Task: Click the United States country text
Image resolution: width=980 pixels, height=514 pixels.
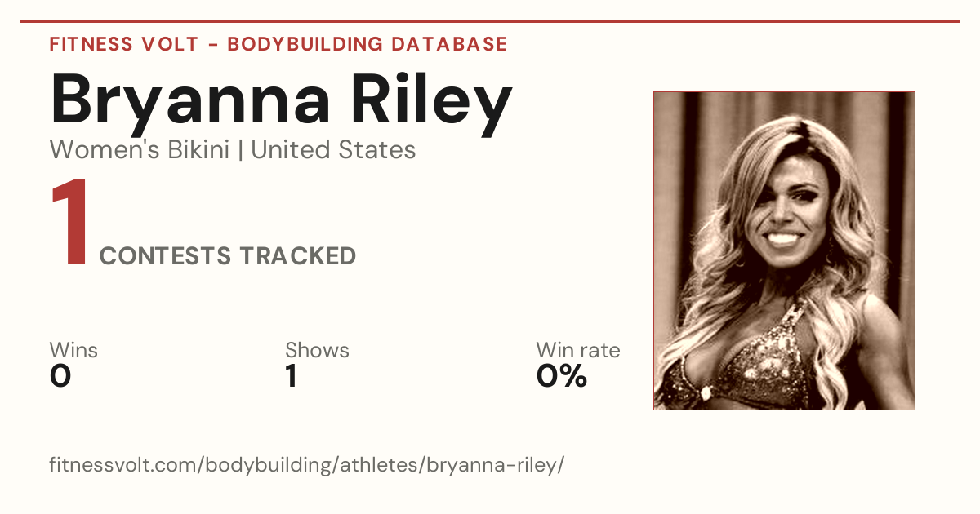Action: (333, 150)
